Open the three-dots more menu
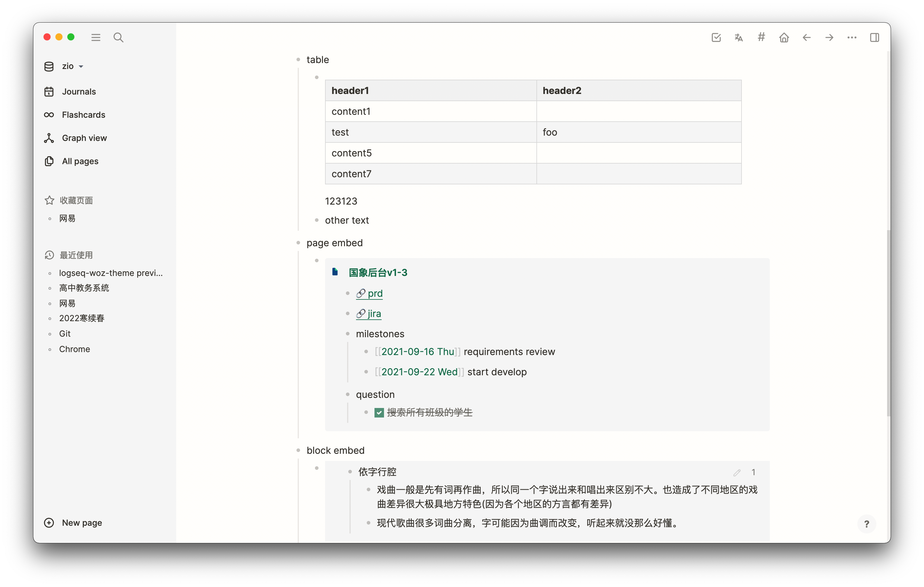The image size is (924, 587). 852,37
